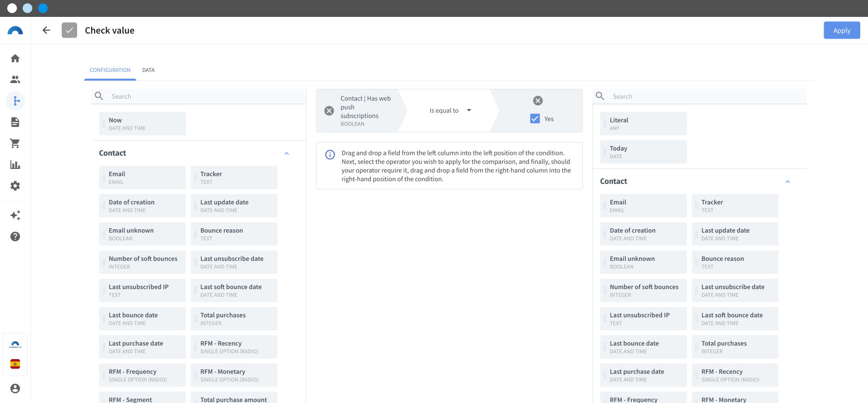Screen dimensions: 868x403
Task: Select left column Number of soft bounces
Action: (x=142, y=262)
